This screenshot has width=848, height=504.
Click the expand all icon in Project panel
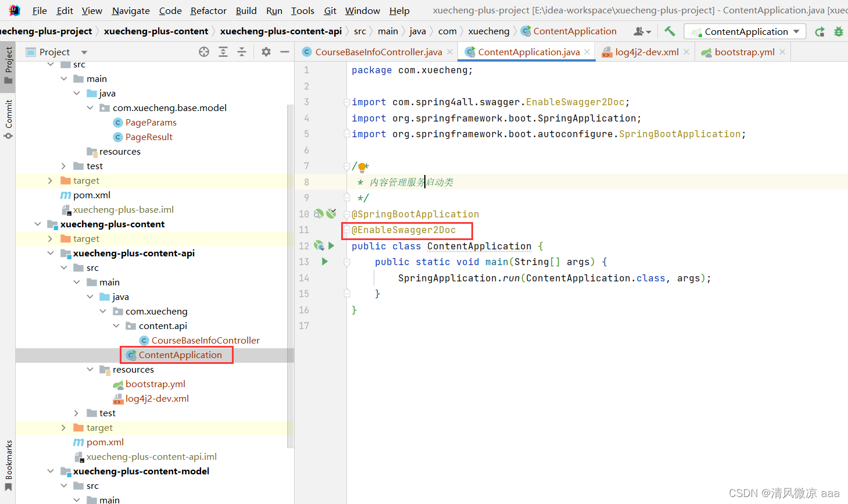pyautogui.click(x=223, y=52)
